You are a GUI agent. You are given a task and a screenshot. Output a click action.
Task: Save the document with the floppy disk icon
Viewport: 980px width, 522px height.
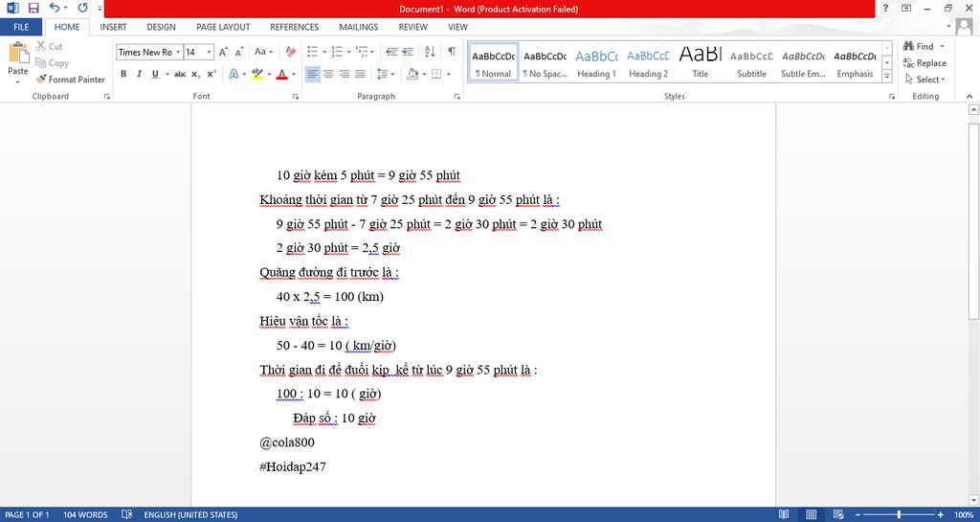(x=33, y=8)
